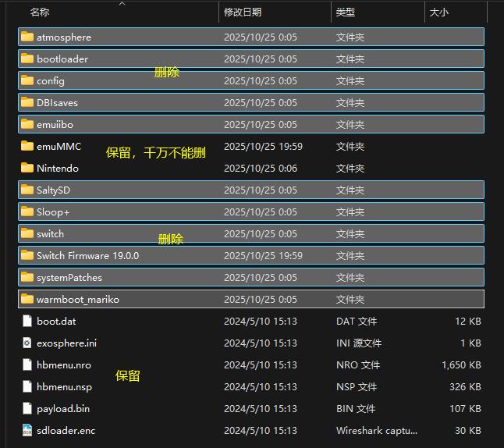Select the Switch Firmware 19.0.0 folder
The width and height of the screenshot is (504, 448).
click(x=87, y=255)
